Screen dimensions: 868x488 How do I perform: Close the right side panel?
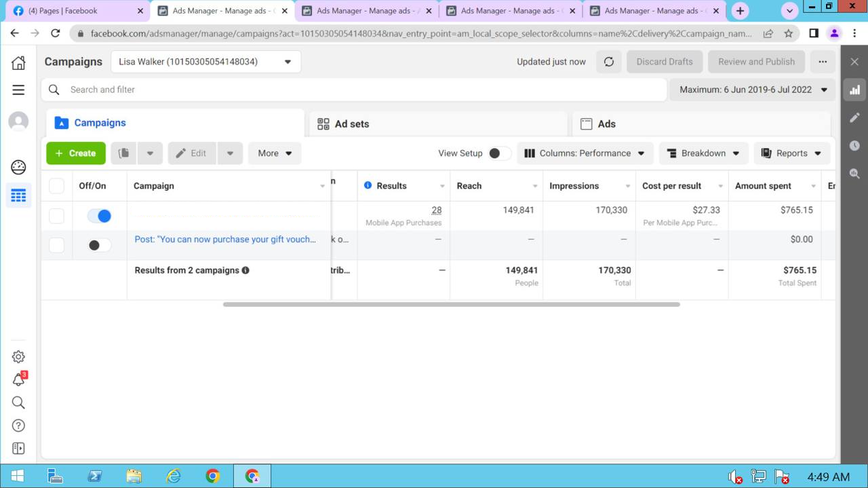click(x=854, y=62)
